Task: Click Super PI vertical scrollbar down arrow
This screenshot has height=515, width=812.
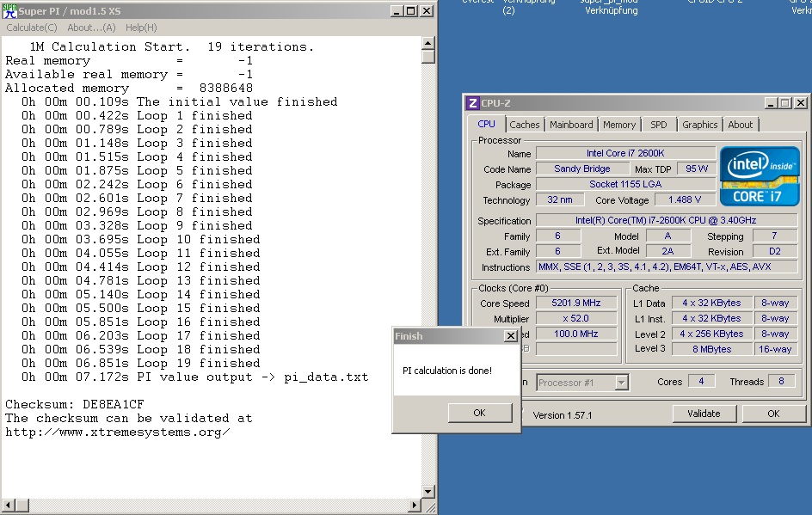Action: pyautogui.click(x=428, y=492)
